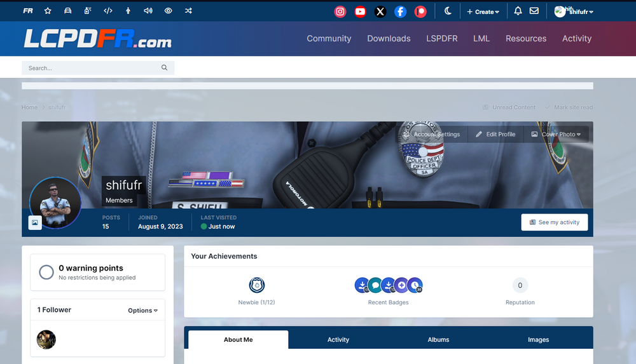
Task: Open the Patreon social link
Action: tap(420, 12)
